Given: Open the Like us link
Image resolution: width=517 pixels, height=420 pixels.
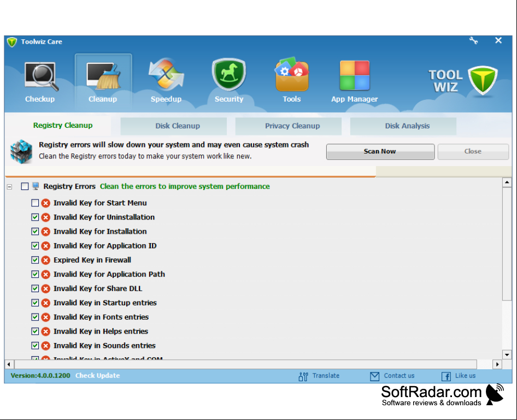Looking at the screenshot, I should click(x=465, y=376).
